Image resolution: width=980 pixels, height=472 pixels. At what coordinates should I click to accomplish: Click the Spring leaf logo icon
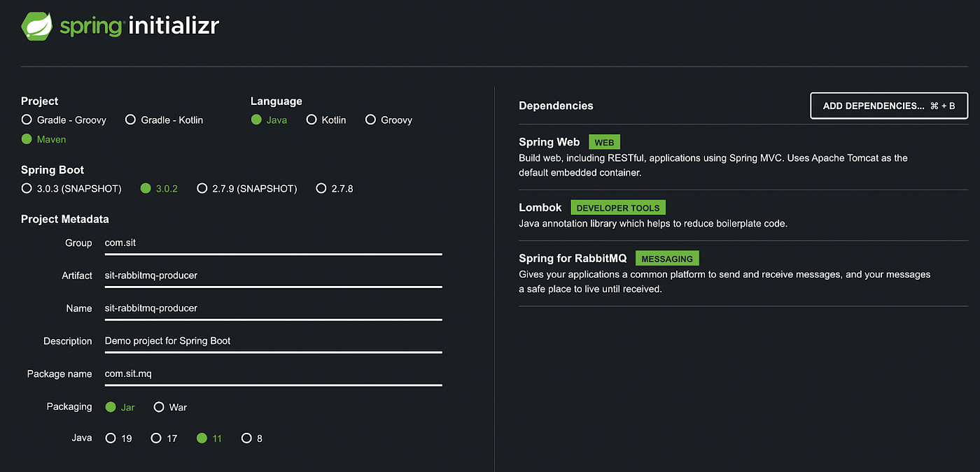pos(36,27)
